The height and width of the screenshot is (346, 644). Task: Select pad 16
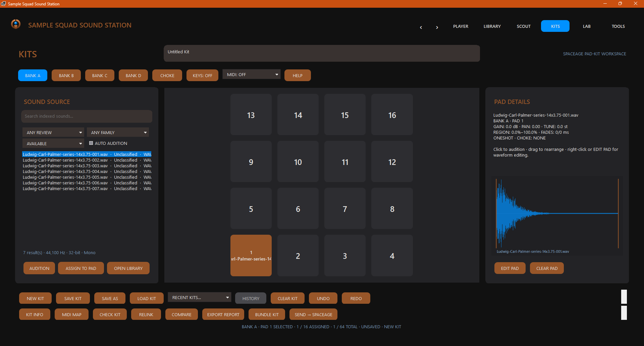tap(392, 115)
